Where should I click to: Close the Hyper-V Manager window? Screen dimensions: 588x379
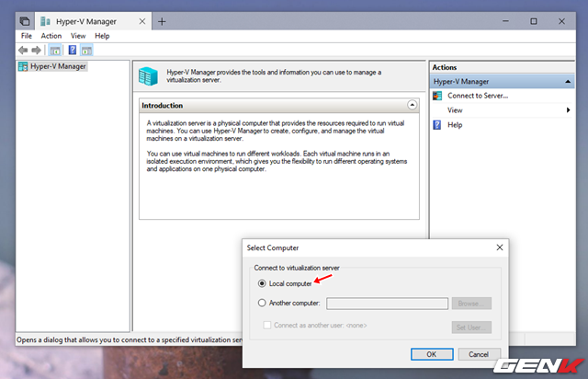[561, 21]
